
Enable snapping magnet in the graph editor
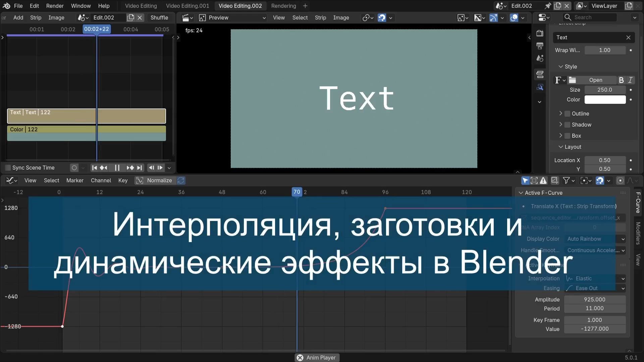click(600, 181)
